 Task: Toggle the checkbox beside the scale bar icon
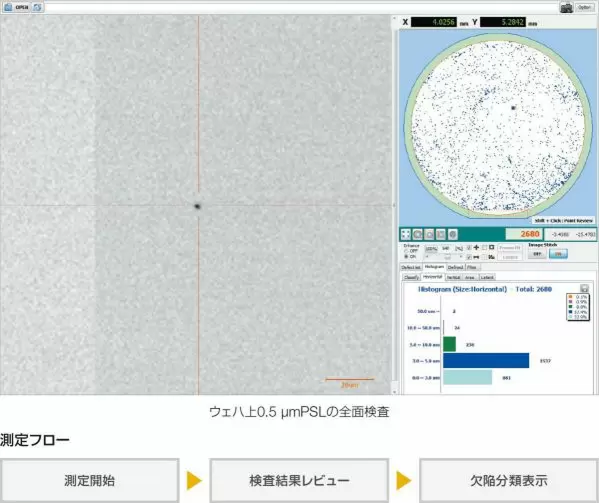(x=469, y=257)
